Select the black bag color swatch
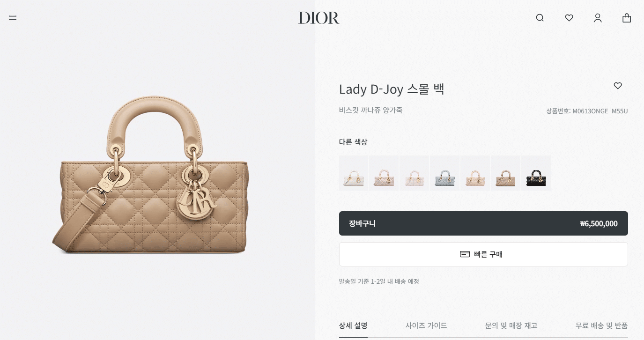 tap(536, 173)
